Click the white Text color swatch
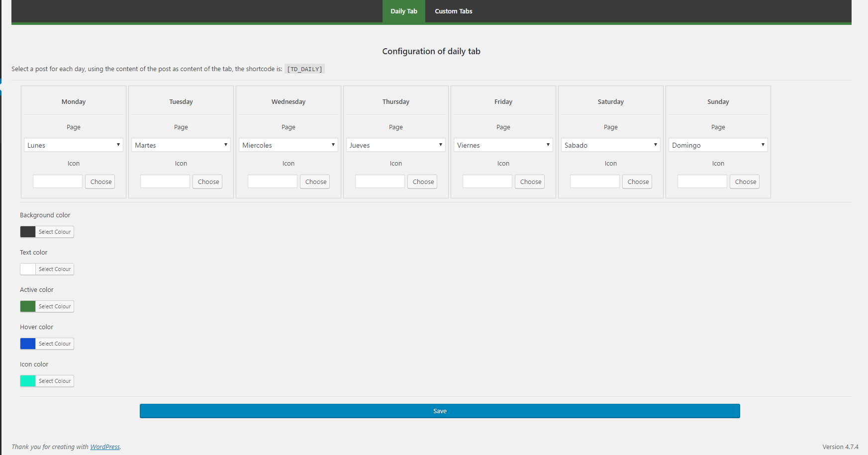Screen dimensions: 868x455 28,269
